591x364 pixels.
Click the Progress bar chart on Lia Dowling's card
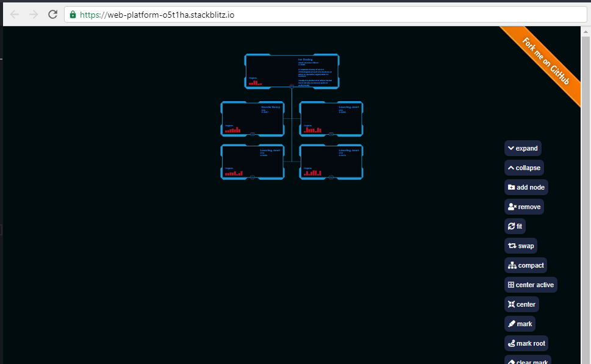(254, 82)
